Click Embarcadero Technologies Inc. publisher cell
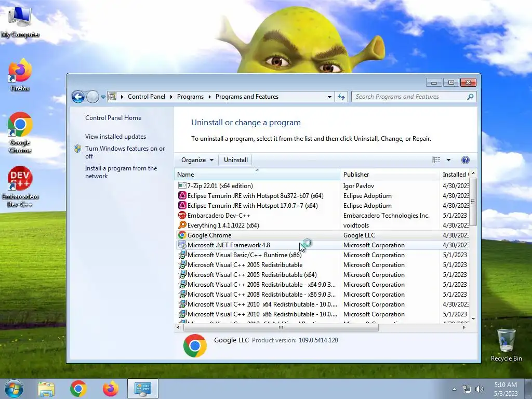This screenshot has width=532, height=399. coord(390,216)
